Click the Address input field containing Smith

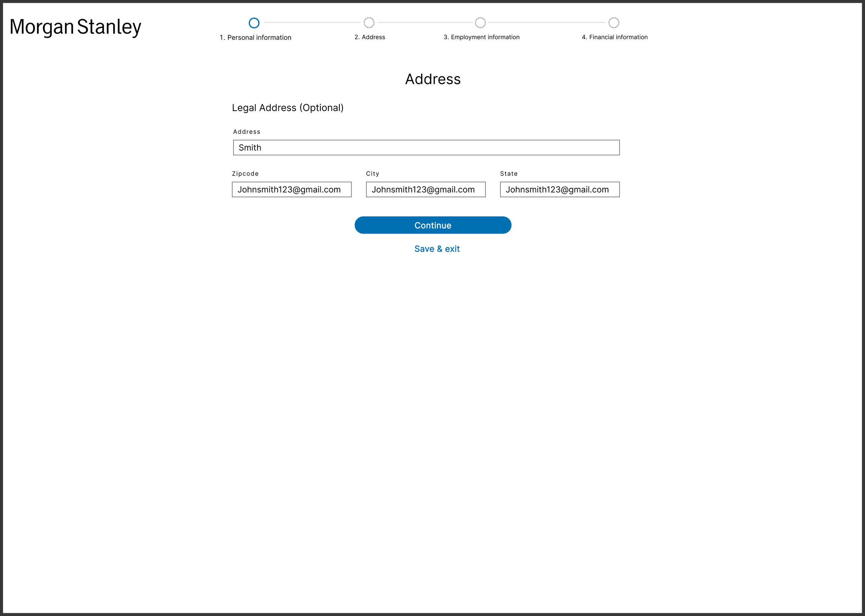coord(426,147)
